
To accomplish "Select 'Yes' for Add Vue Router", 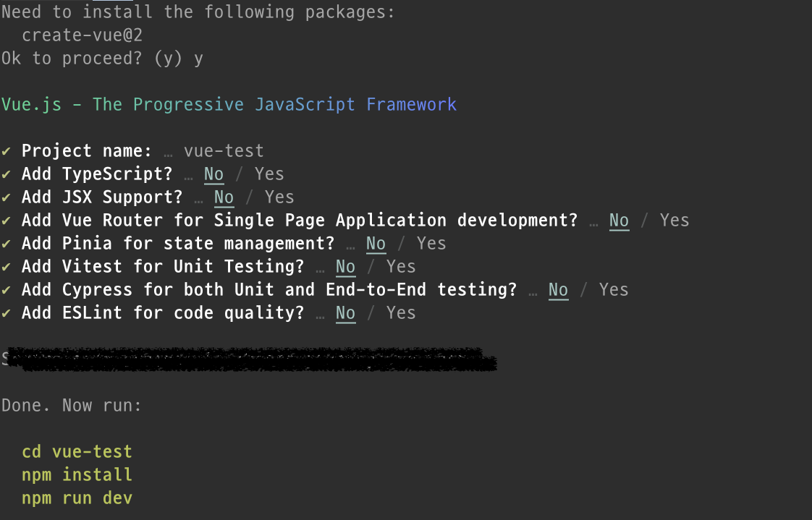I will click(674, 221).
